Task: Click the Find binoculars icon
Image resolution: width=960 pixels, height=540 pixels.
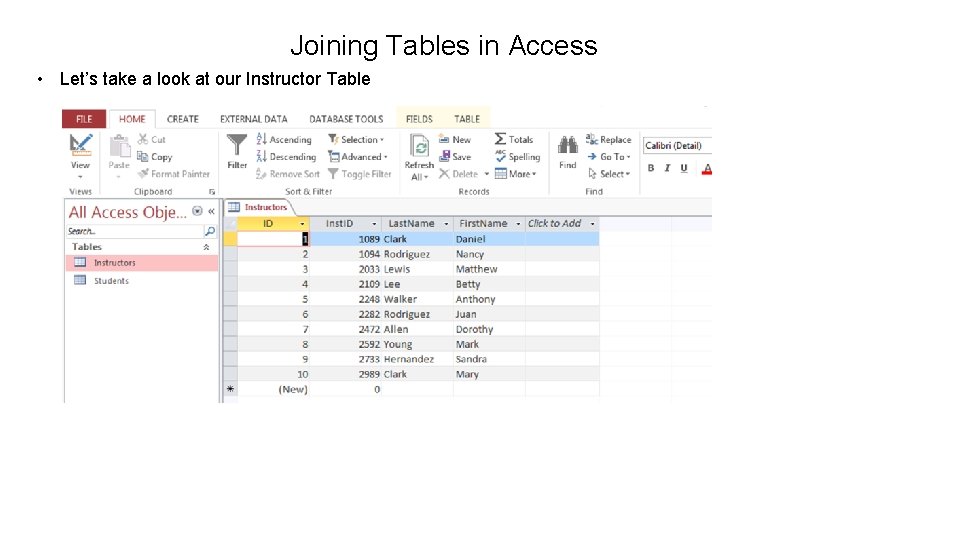Action: 568,145
